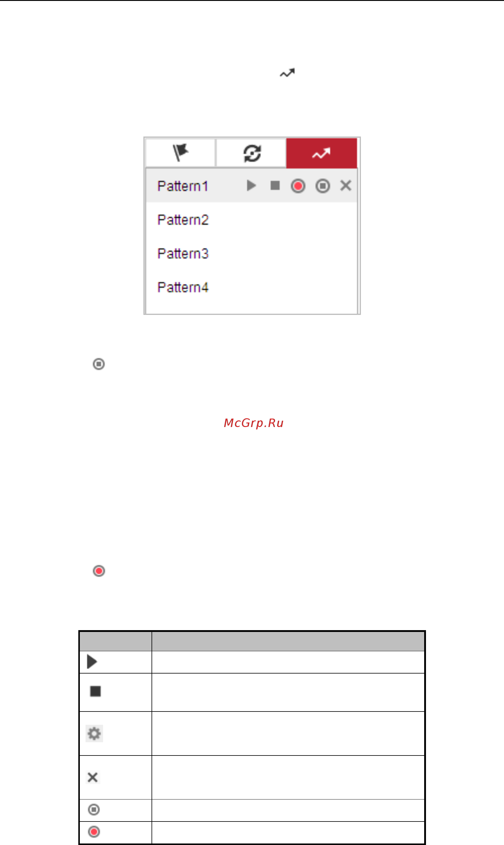Start recording Pattern1 with red dot

[298, 186]
